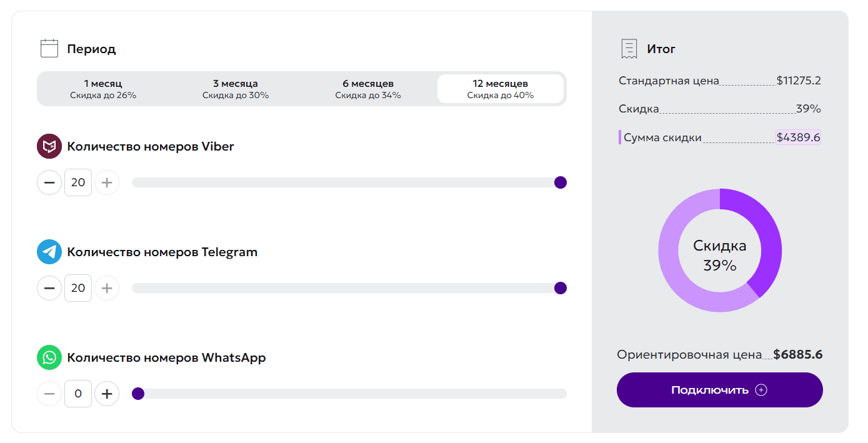This screenshot has width=868, height=443.
Task: Click the $4389.6 discount sum value
Action: (x=798, y=137)
